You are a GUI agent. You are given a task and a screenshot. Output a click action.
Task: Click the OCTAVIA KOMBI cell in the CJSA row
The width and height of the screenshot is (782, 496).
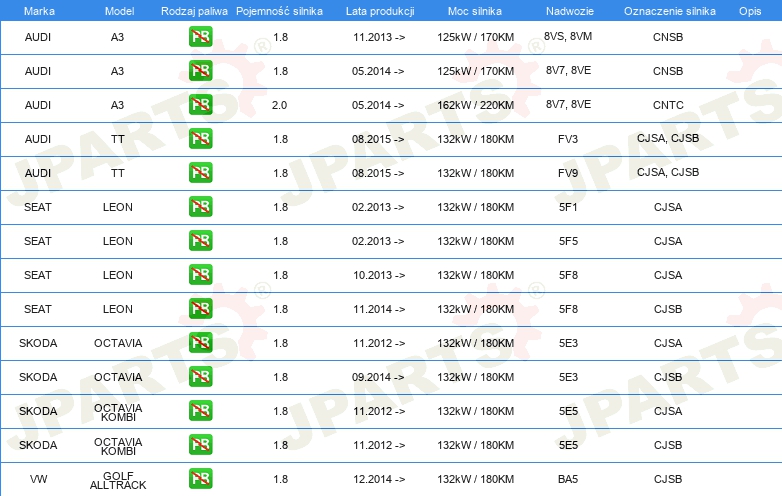(118, 412)
